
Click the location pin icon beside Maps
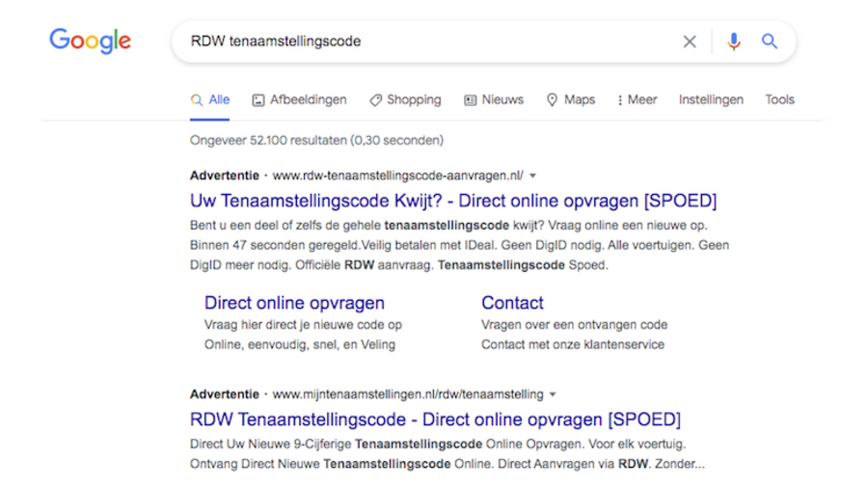pos(552,100)
